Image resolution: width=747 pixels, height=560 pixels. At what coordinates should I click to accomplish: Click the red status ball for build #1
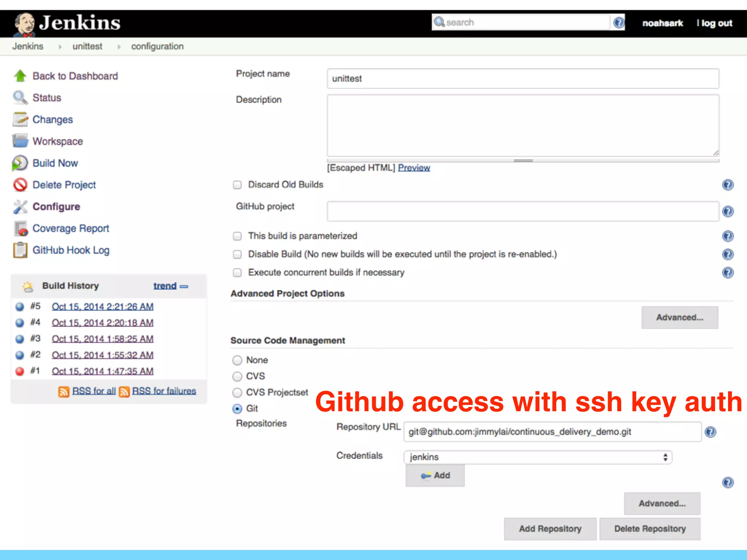(20, 371)
